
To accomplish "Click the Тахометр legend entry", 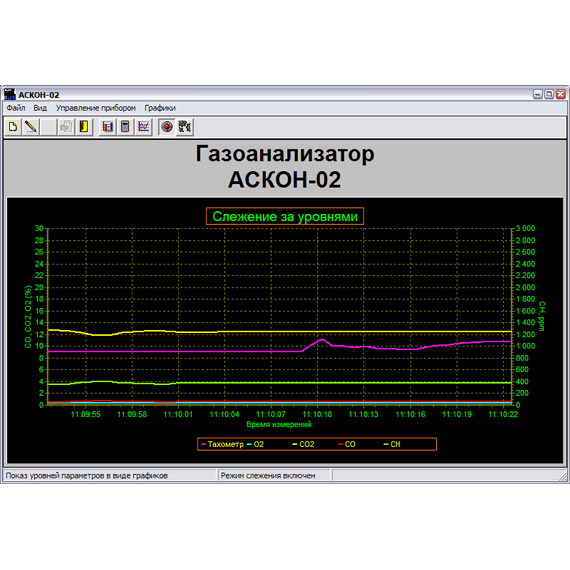I will click(x=222, y=444).
